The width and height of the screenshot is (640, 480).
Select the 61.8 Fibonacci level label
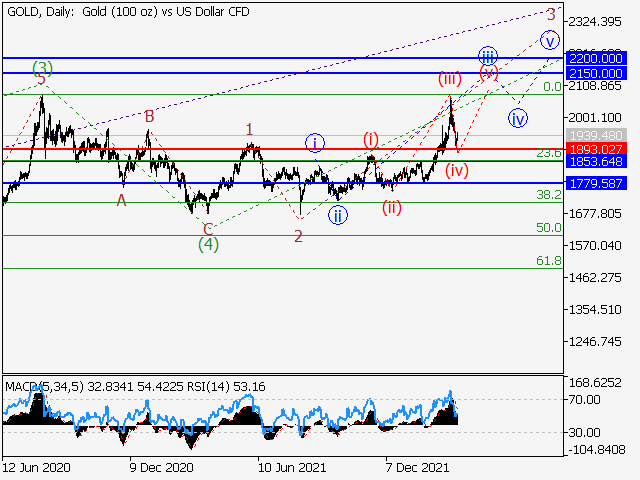[549, 260]
